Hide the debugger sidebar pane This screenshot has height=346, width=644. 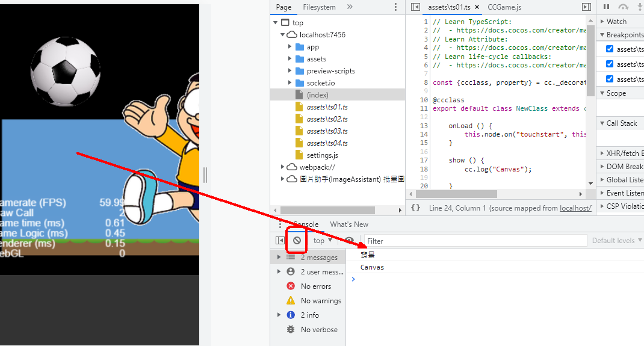tap(586, 7)
